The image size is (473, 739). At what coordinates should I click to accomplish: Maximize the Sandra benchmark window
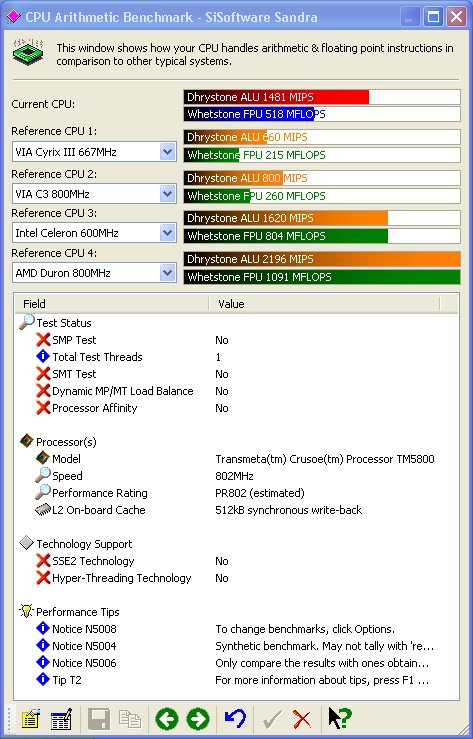pyautogui.click(x=433, y=17)
